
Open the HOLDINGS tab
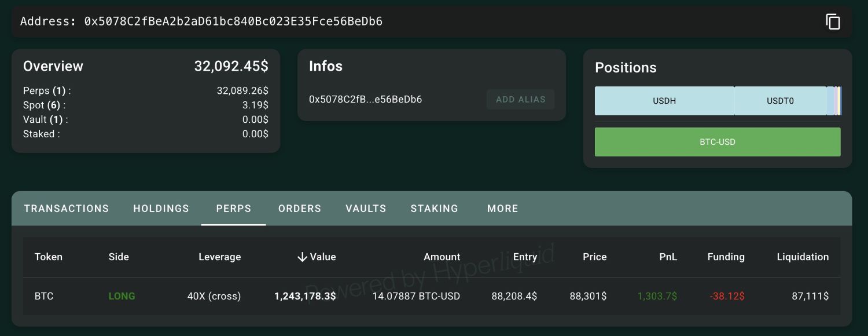point(161,209)
